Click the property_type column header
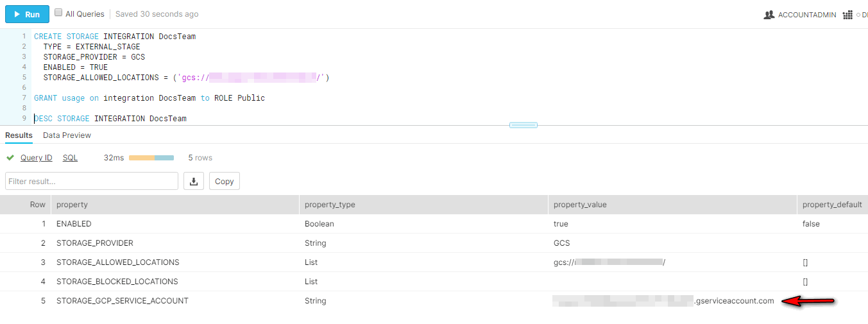The width and height of the screenshot is (868, 324). click(x=423, y=205)
